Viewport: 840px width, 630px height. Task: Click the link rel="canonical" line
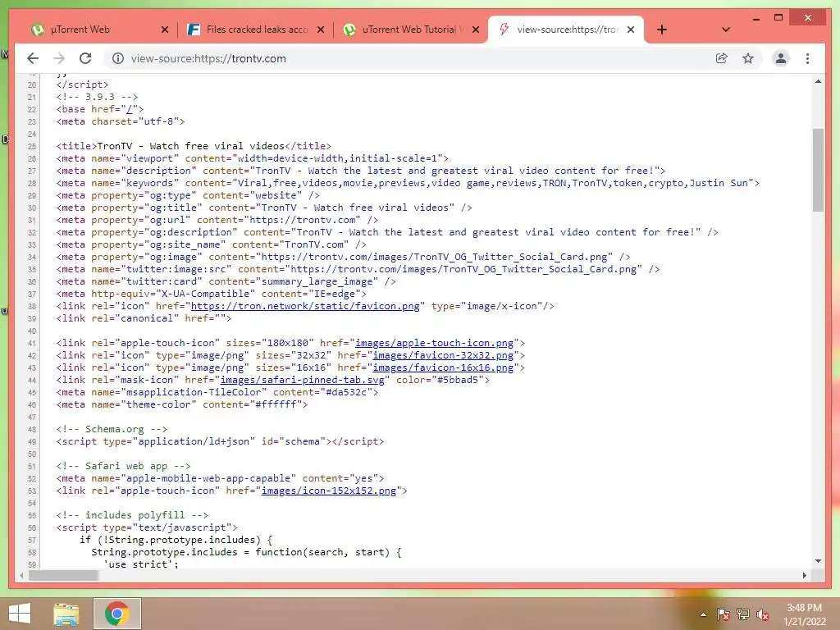click(144, 319)
